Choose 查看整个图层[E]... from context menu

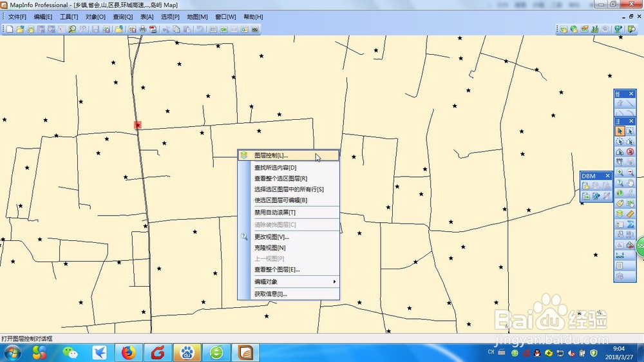click(289, 269)
